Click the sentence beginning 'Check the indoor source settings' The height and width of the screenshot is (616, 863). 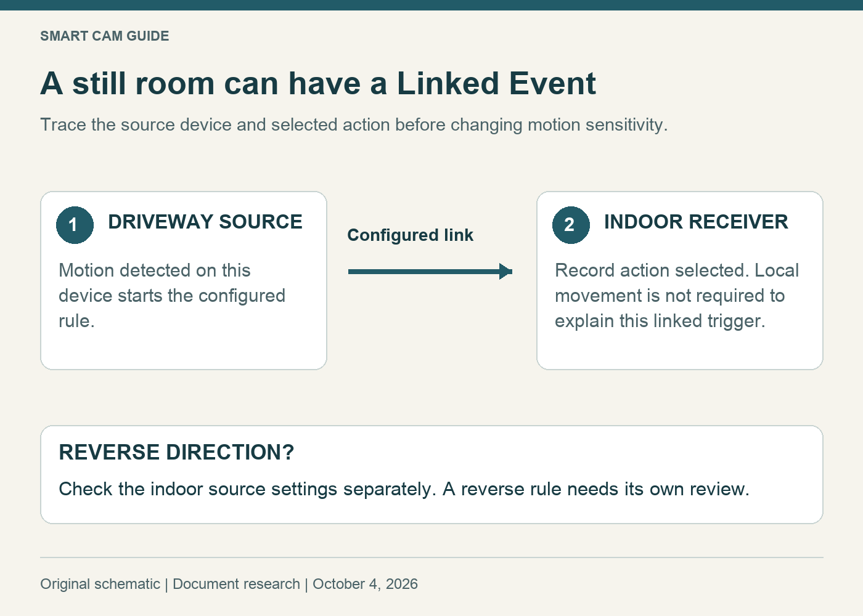[x=404, y=489]
